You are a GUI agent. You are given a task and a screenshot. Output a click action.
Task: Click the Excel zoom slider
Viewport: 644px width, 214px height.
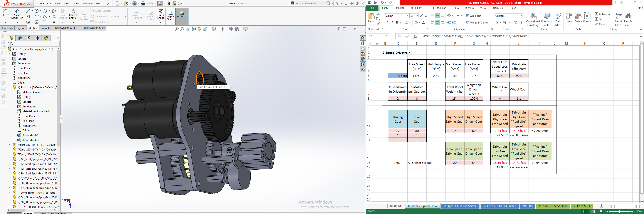point(619,212)
